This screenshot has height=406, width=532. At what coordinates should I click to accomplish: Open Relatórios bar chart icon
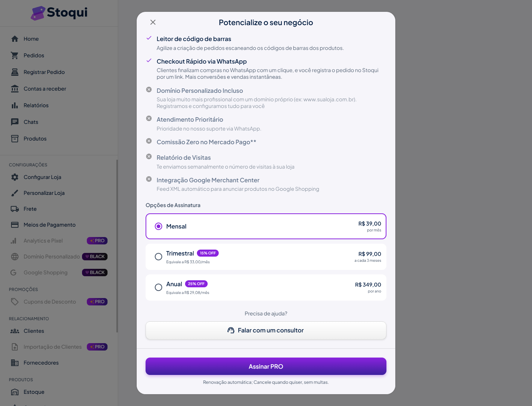coord(15,105)
